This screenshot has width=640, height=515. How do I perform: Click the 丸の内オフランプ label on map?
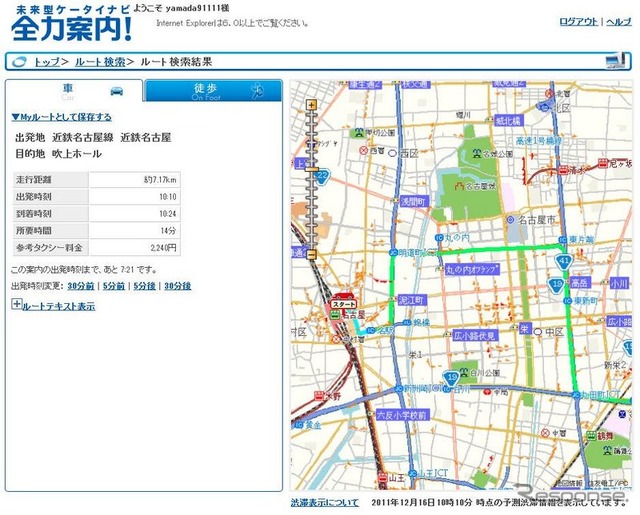coord(472,269)
